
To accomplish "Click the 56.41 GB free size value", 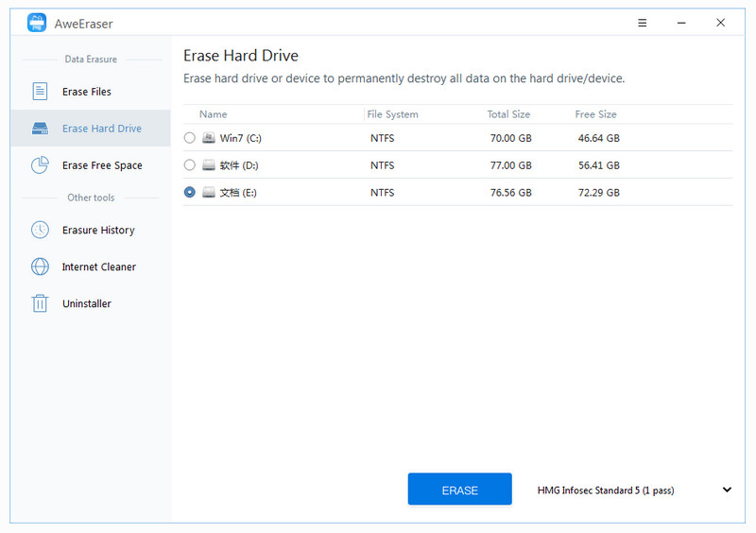I will point(599,165).
